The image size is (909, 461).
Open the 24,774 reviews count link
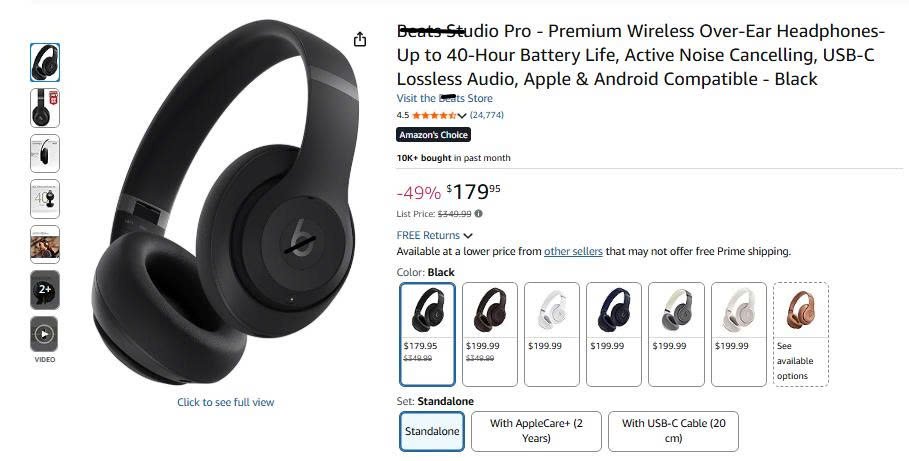point(486,115)
